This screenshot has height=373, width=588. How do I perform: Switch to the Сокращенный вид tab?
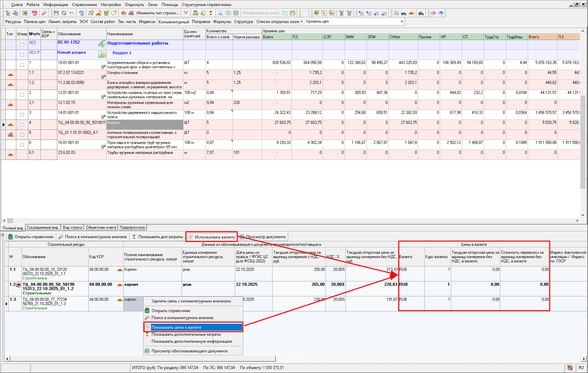[43, 227]
